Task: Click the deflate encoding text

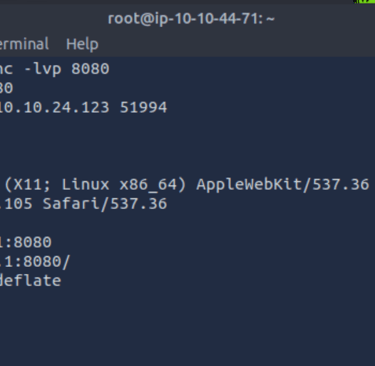Action: pyautogui.click(x=30, y=280)
